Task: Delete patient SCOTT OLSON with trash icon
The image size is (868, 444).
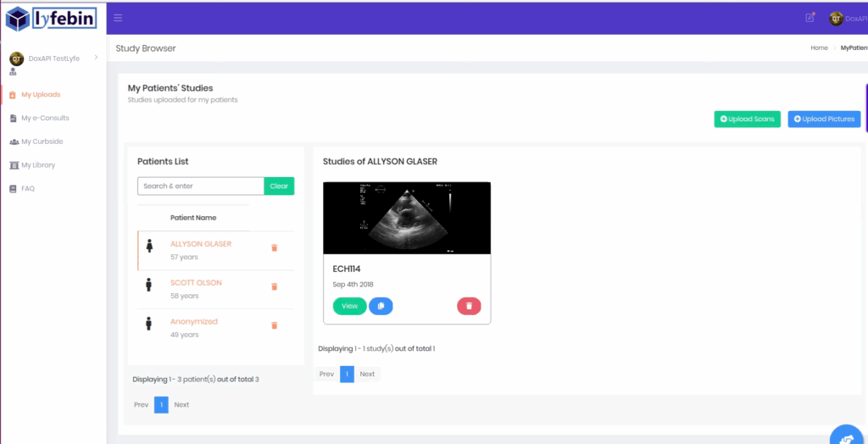Action: pyautogui.click(x=274, y=287)
